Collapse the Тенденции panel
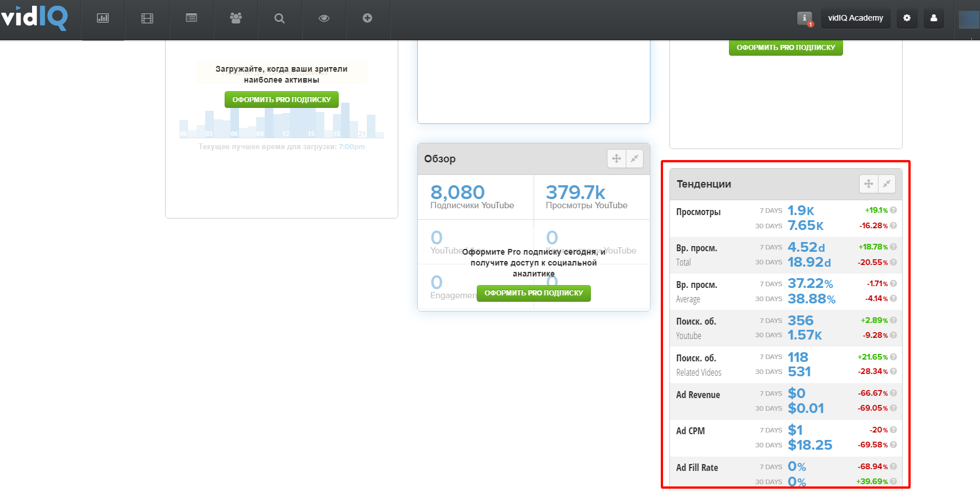The height and width of the screenshot is (491, 980). pyautogui.click(x=887, y=184)
